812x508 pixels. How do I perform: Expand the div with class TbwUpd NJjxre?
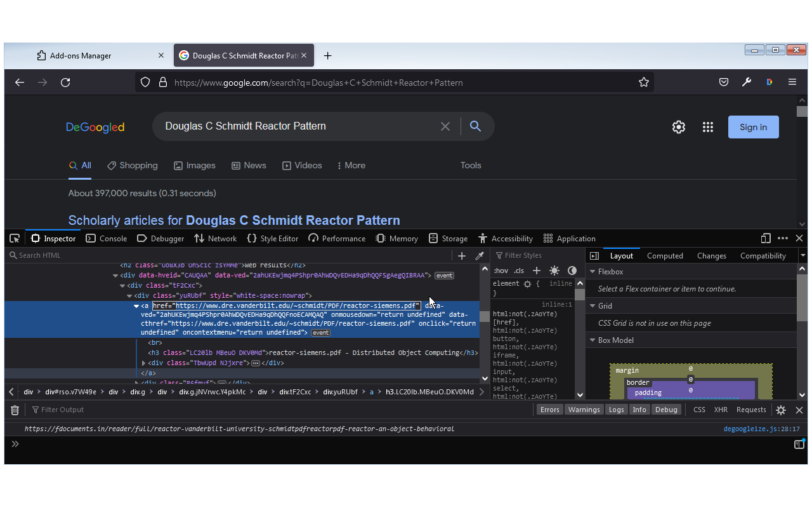[144, 363]
